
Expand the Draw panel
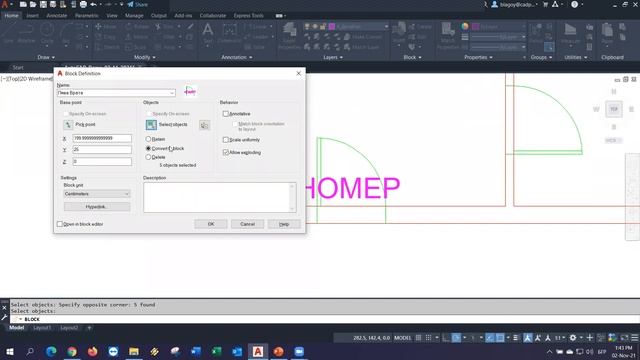pyautogui.click(x=46, y=58)
